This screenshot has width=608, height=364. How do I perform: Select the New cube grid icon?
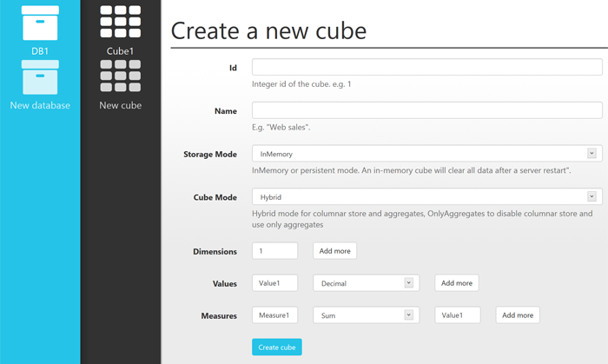click(120, 76)
